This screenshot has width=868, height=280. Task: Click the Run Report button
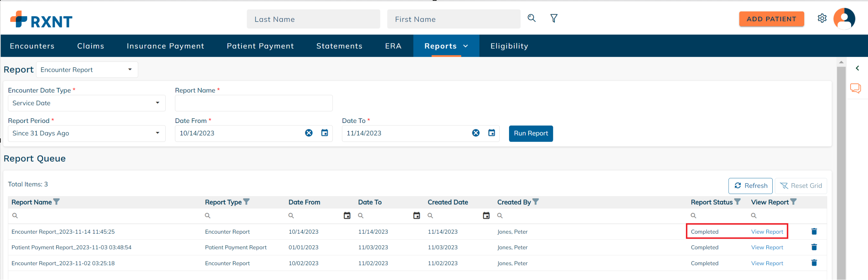531,133
